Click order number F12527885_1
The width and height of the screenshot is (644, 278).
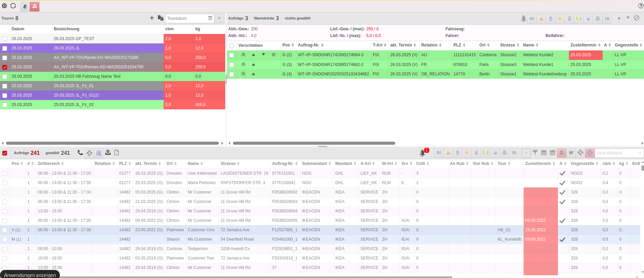285,230
